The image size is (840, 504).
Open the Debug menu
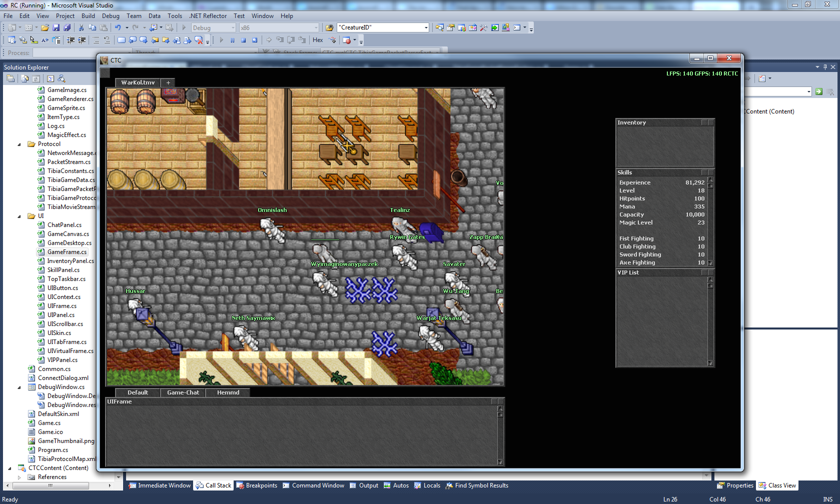pyautogui.click(x=111, y=16)
